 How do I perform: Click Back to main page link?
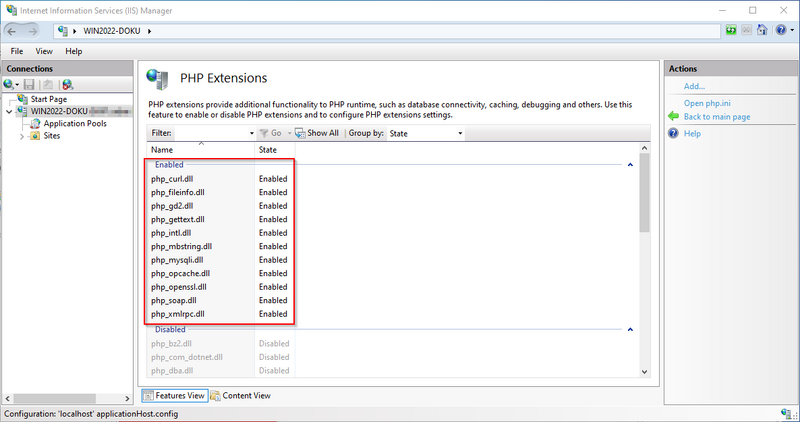point(717,117)
